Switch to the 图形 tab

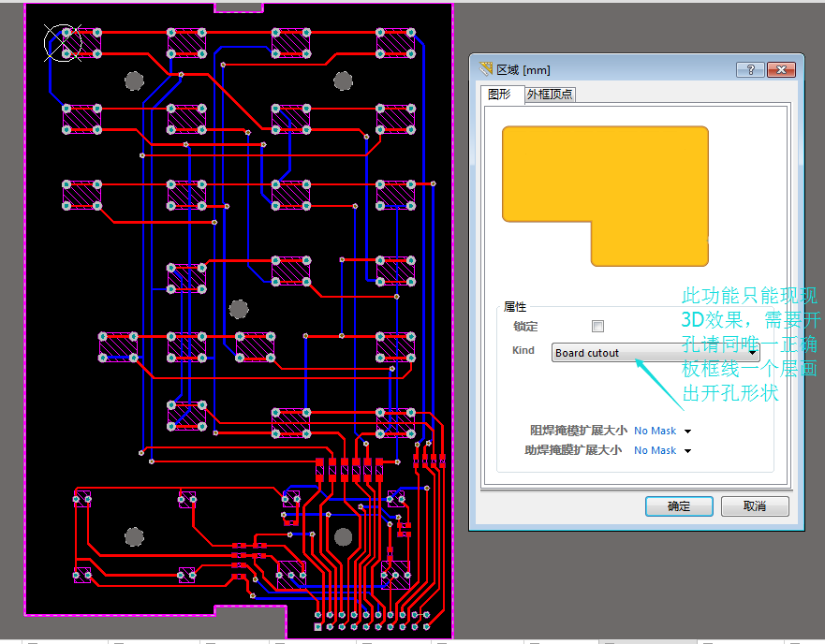click(499, 94)
